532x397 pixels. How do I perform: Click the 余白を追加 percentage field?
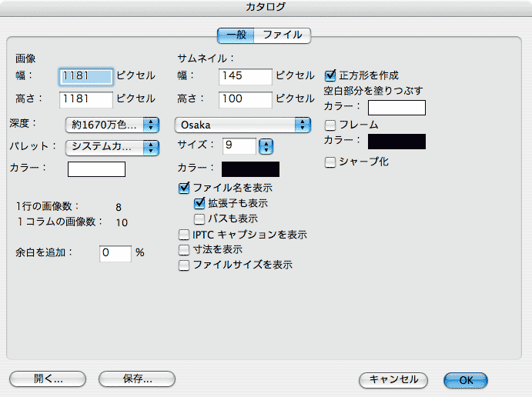coord(115,253)
